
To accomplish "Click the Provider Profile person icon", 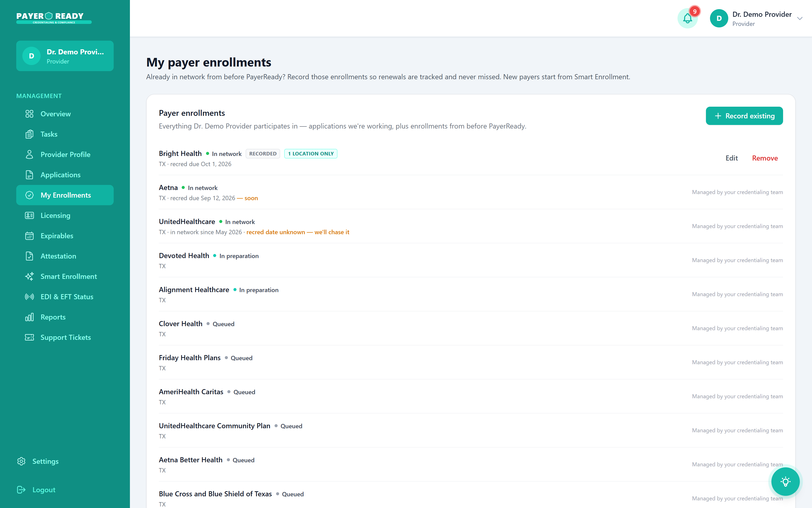I will click(29, 154).
